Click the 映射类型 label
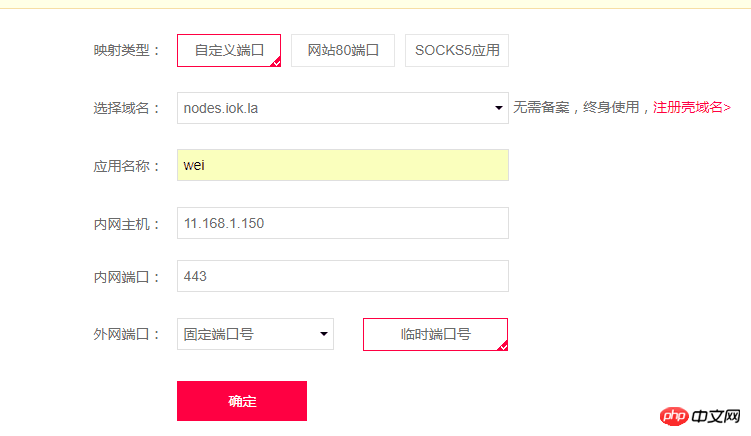 pos(127,50)
